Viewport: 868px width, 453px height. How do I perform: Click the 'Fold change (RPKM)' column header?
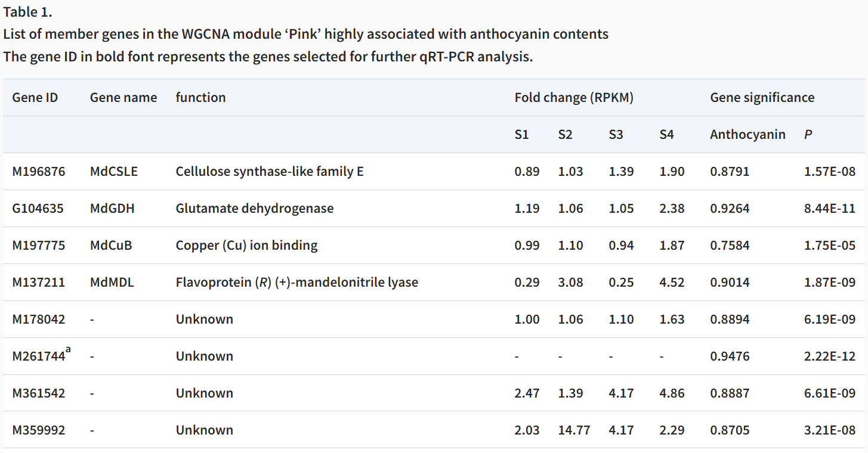click(573, 98)
